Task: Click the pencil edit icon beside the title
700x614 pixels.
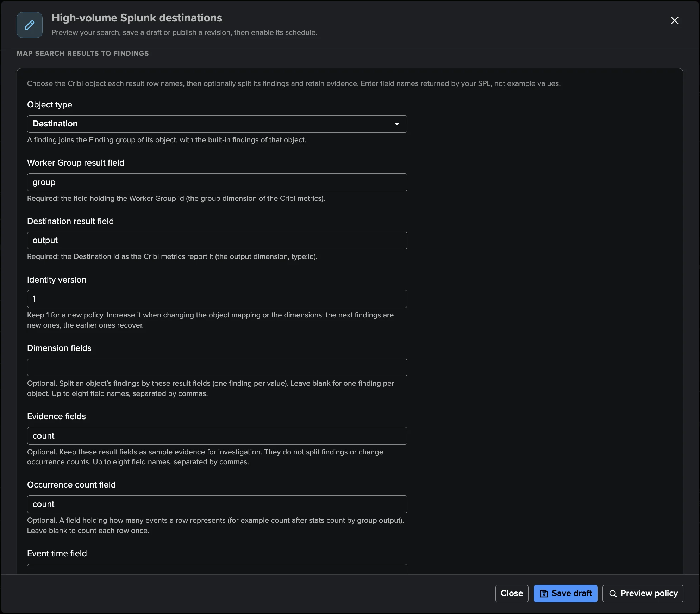Action: click(x=30, y=25)
